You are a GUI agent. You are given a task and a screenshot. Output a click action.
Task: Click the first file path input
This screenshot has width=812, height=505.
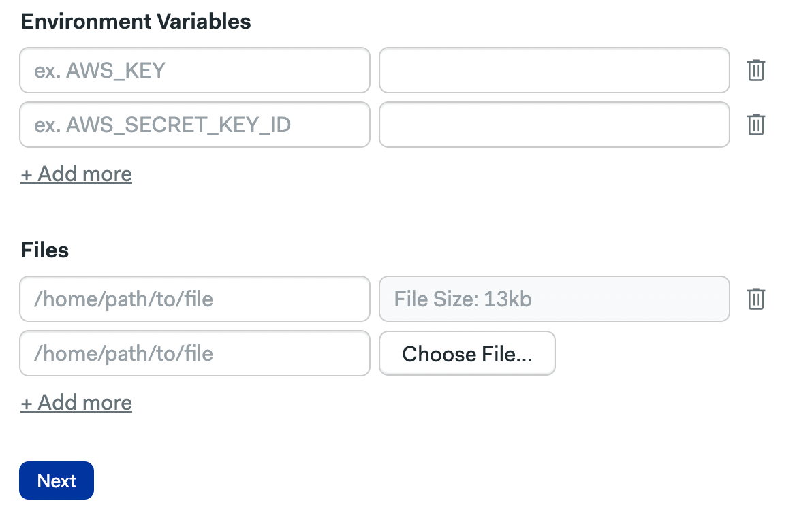pyautogui.click(x=195, y=299)
